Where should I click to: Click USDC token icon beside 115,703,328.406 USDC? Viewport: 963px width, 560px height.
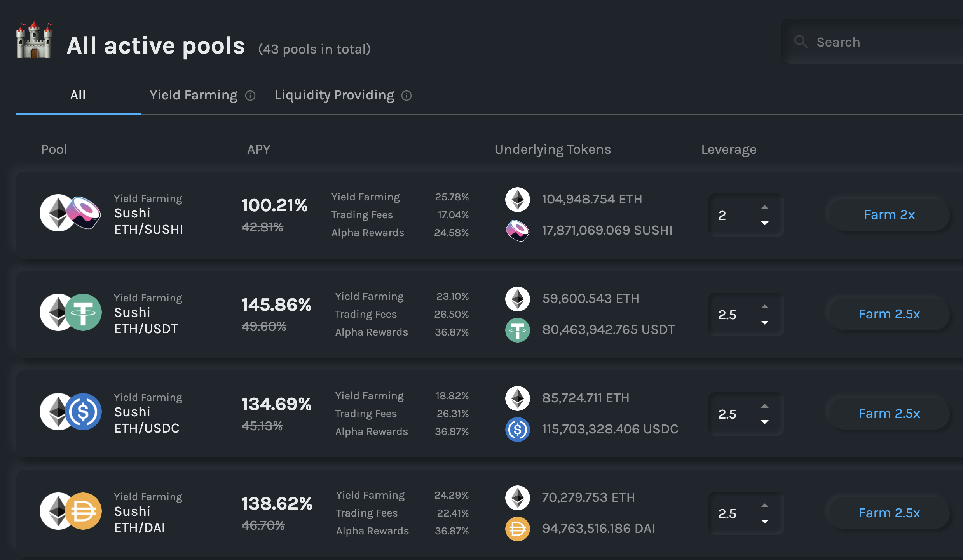coord(518,430)
